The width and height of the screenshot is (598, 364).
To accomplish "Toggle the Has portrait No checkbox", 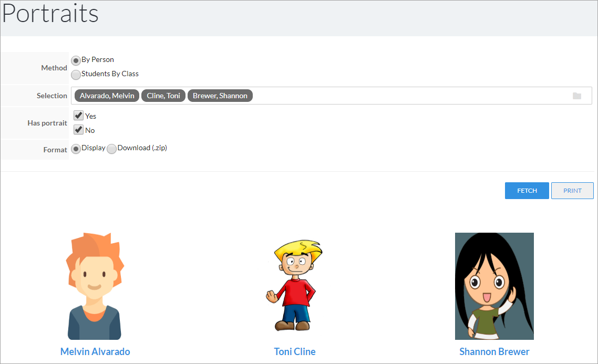I will (79, 130).
